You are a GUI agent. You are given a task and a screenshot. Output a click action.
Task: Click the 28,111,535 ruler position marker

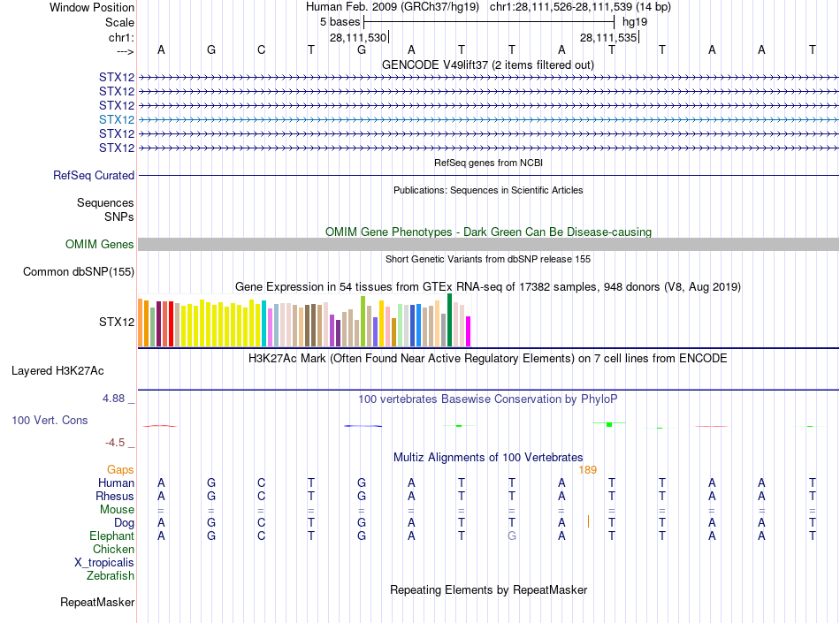[x=609, y=37]
